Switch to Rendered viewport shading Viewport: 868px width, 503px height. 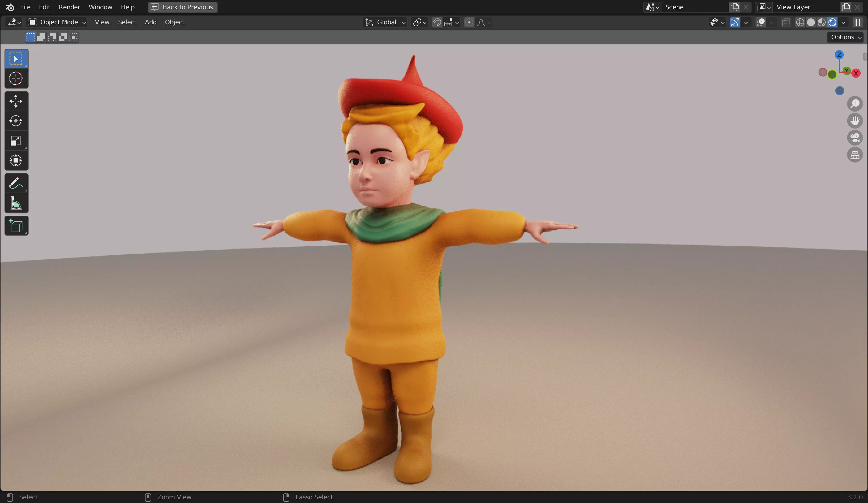832,22
